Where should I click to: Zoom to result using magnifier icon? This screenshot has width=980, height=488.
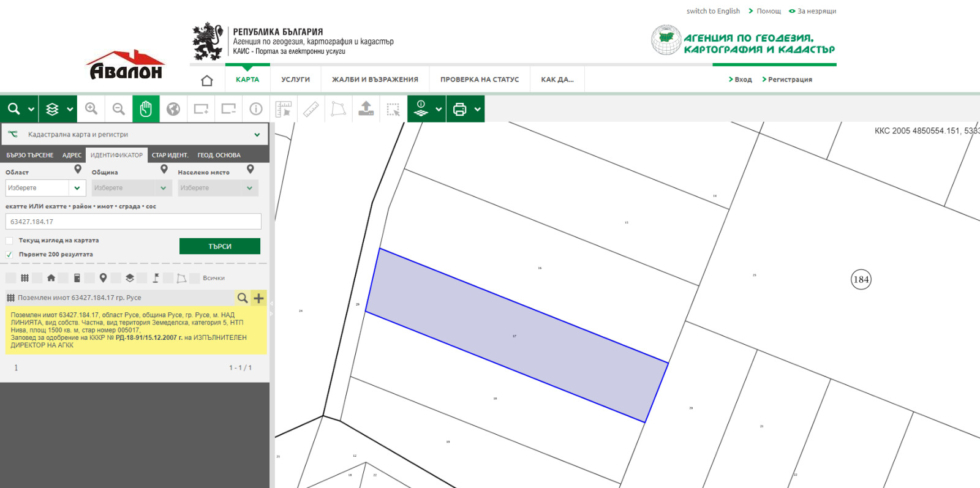point(243,298)
